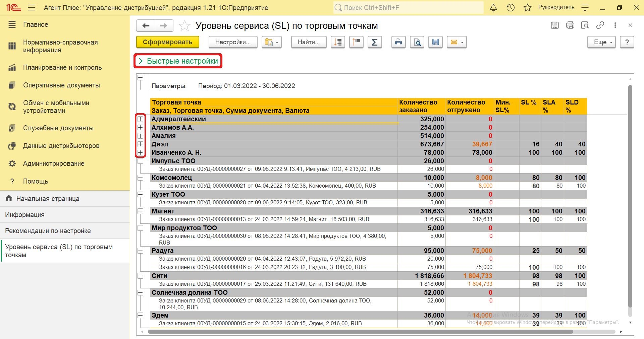
Task: Open Оперативные документы section
Action: tap(65, 85)
